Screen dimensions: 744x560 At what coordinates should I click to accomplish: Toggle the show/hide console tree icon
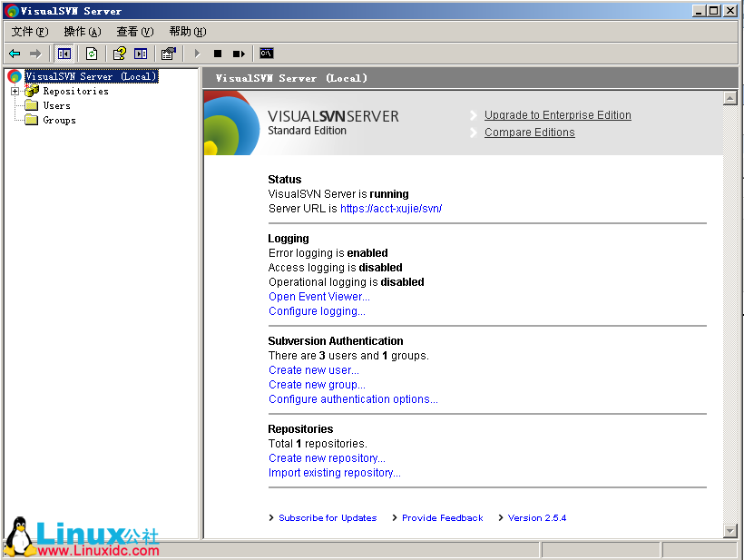tap(64, 54)
